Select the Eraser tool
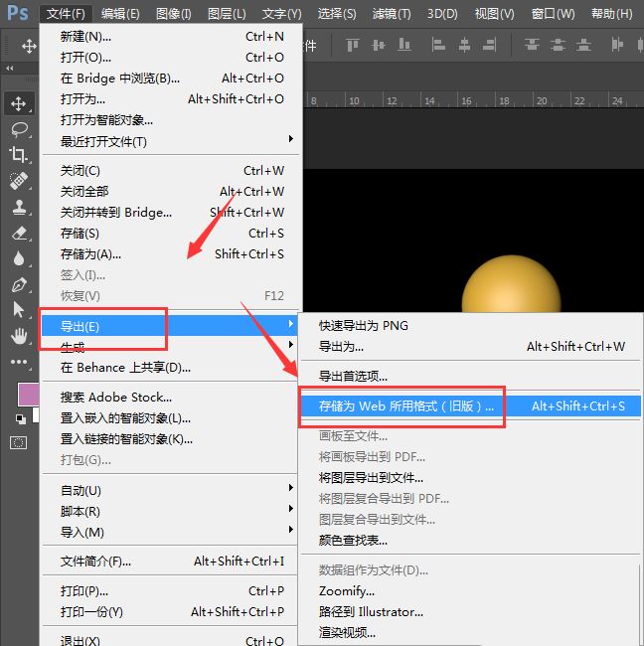The image size is (644, 646). [x=19, y=233]
